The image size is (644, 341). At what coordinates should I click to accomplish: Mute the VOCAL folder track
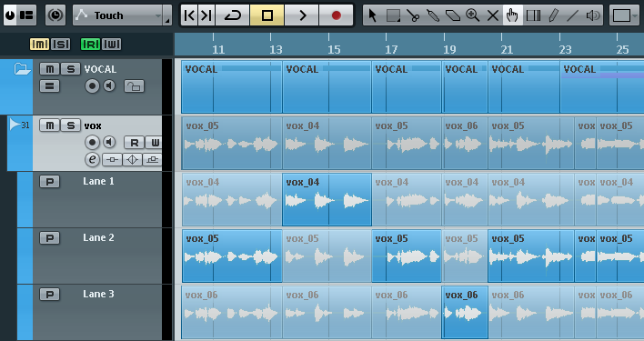[50, 69]
